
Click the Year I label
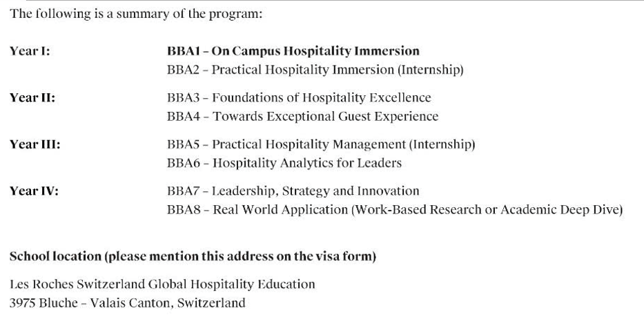tap(29, 51)
